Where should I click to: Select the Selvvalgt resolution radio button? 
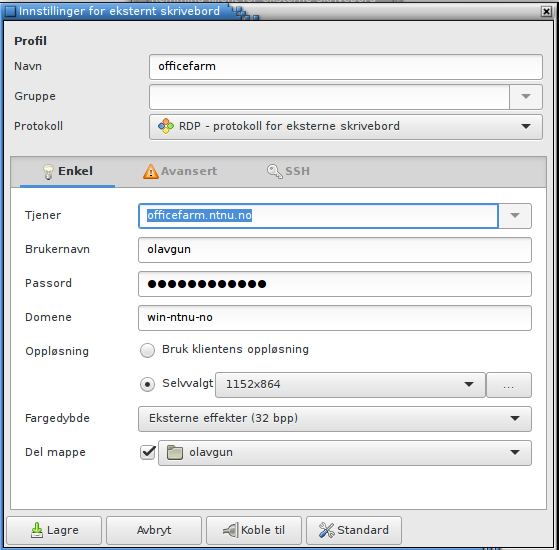147,384
